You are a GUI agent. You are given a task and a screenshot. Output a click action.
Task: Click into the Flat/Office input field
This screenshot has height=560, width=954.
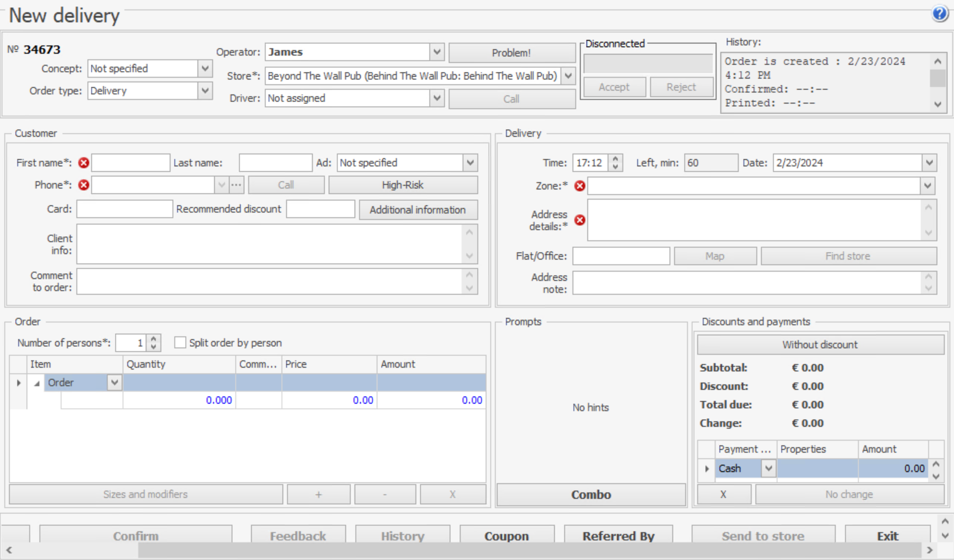[621, 256]
